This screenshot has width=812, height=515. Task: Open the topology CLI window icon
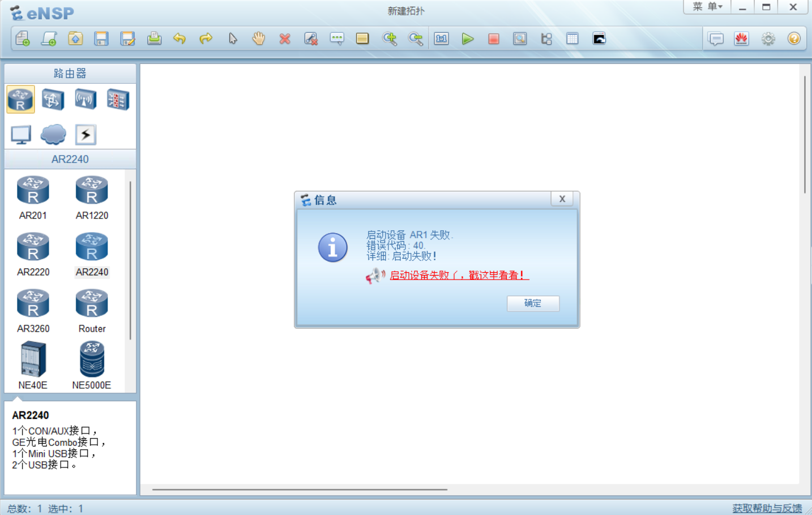pyautogui.click(x=599, y=38)
